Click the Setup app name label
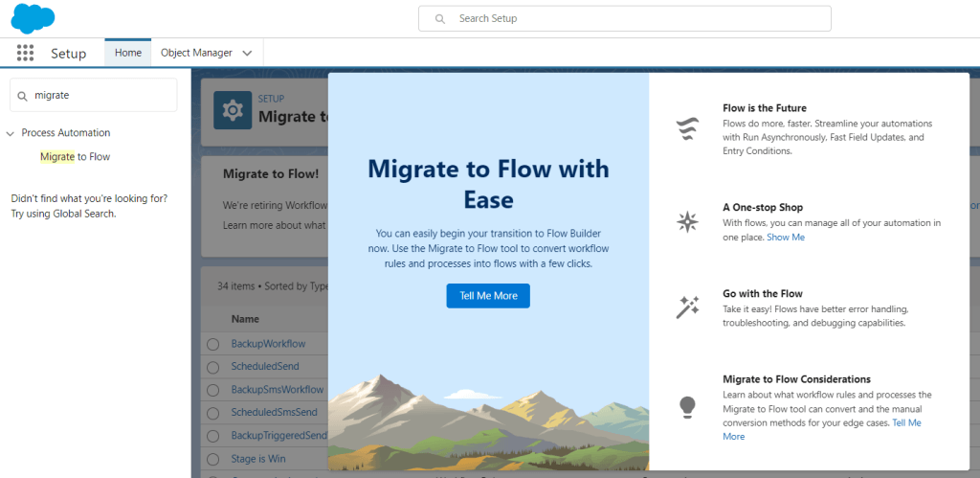Screen dimensions: 980x478 (69, 54)
